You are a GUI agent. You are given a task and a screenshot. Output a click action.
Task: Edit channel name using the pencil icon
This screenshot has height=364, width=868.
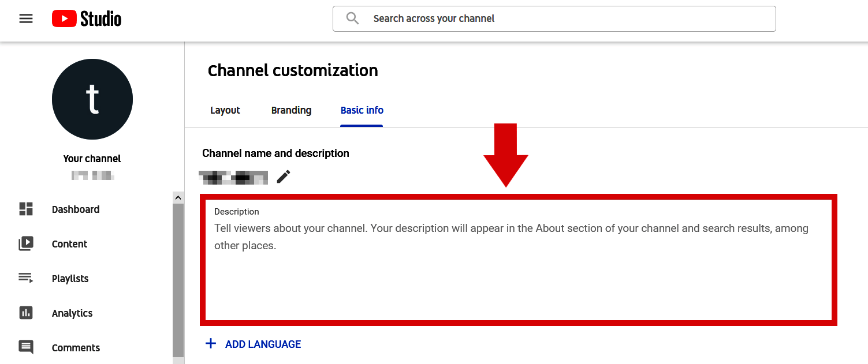click(x=283, y=177)
